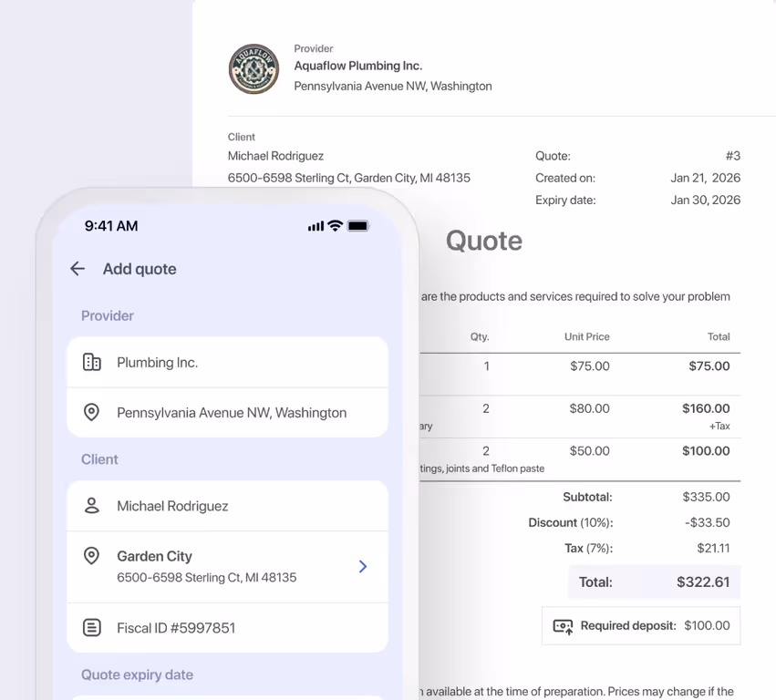Click the Provider section label in phone
776x700 pixels.
[108, 315]
